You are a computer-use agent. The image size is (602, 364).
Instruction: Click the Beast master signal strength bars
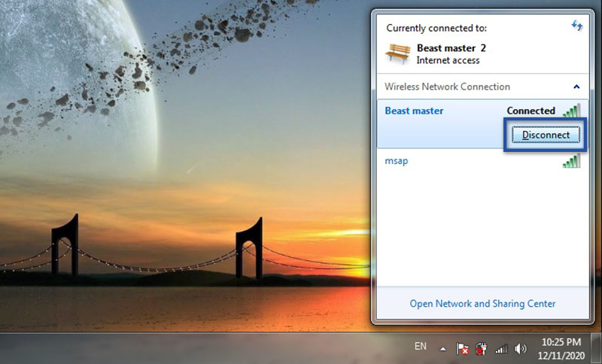[571, 111]
